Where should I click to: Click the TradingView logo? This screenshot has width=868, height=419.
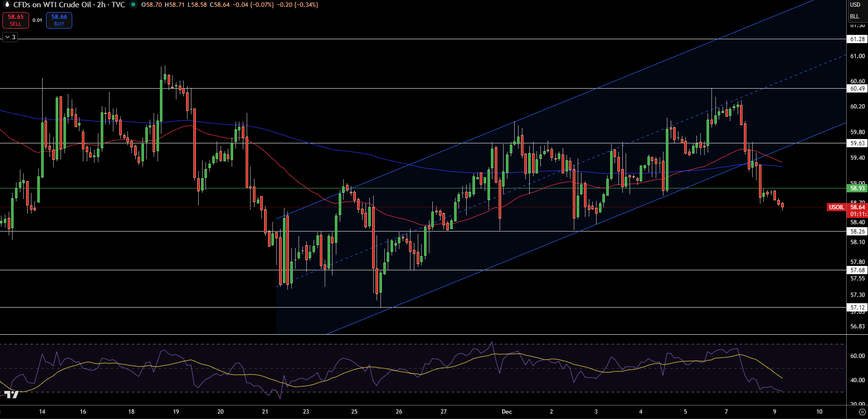tap(11, 395)
